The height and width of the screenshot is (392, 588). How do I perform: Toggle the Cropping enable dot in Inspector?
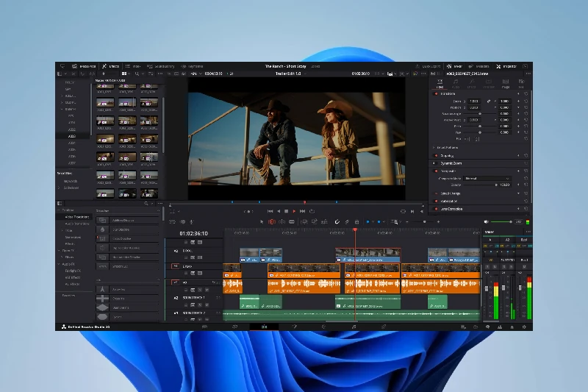436,155
